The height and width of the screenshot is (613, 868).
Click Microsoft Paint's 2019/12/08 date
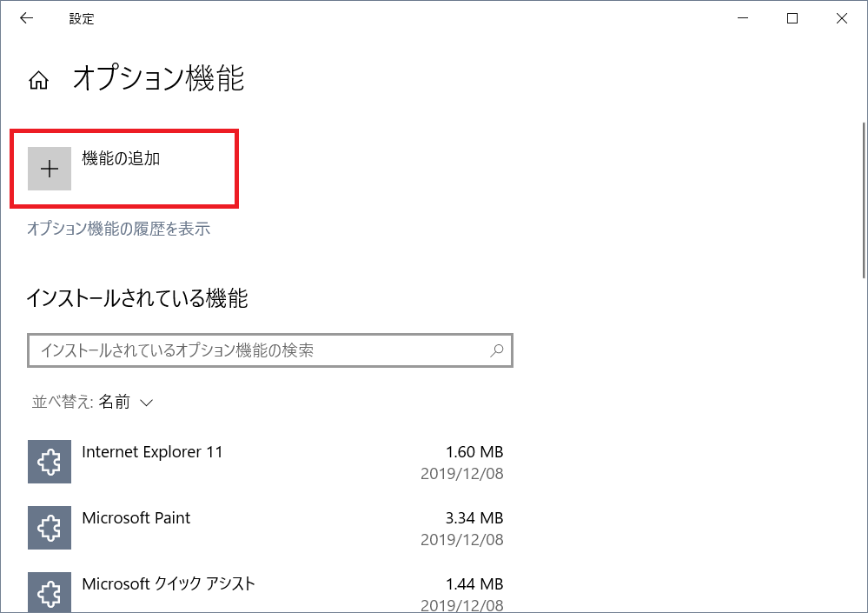(x=461, y=539)
